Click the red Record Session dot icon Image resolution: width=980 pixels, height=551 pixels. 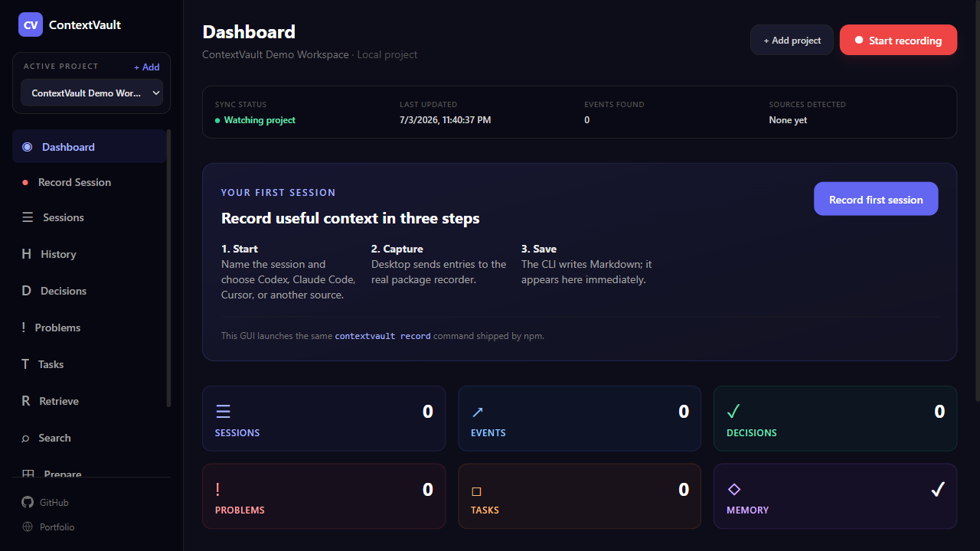point(24,182)
